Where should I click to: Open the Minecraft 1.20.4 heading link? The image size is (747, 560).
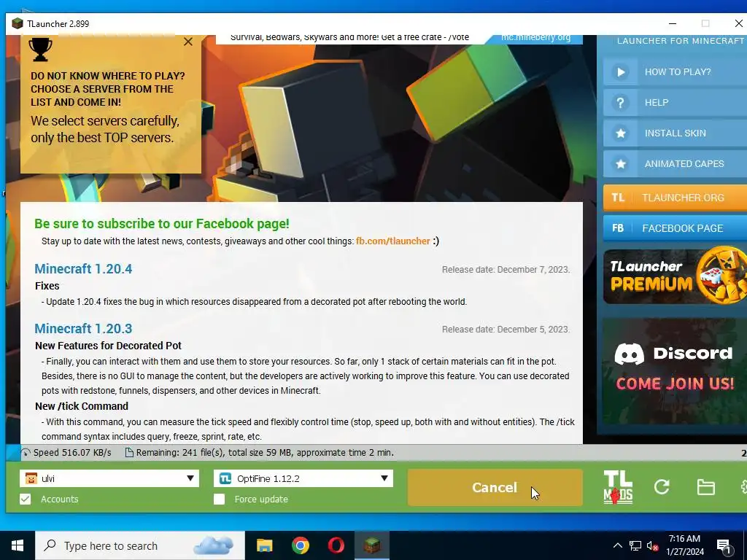tap(83, 268)
